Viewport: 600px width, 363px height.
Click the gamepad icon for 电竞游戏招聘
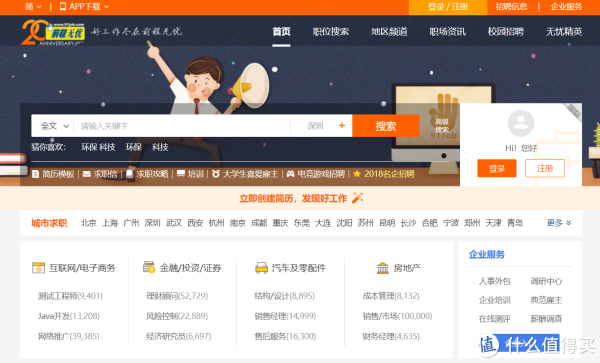coord(291,174)
